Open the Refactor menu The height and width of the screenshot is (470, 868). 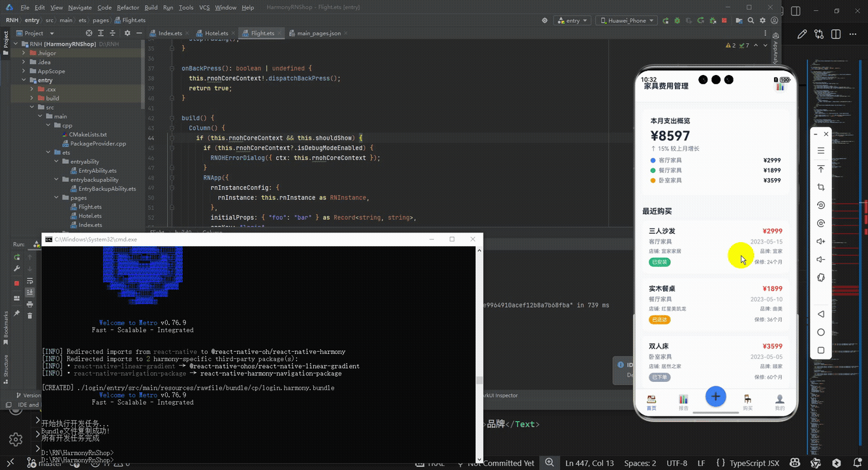128,8
